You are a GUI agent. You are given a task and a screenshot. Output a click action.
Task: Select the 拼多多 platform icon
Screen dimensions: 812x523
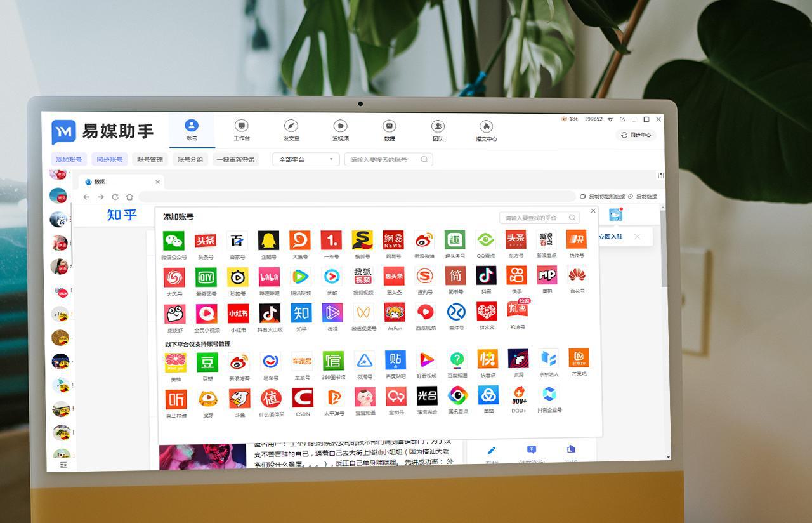(x=487, y=312)
